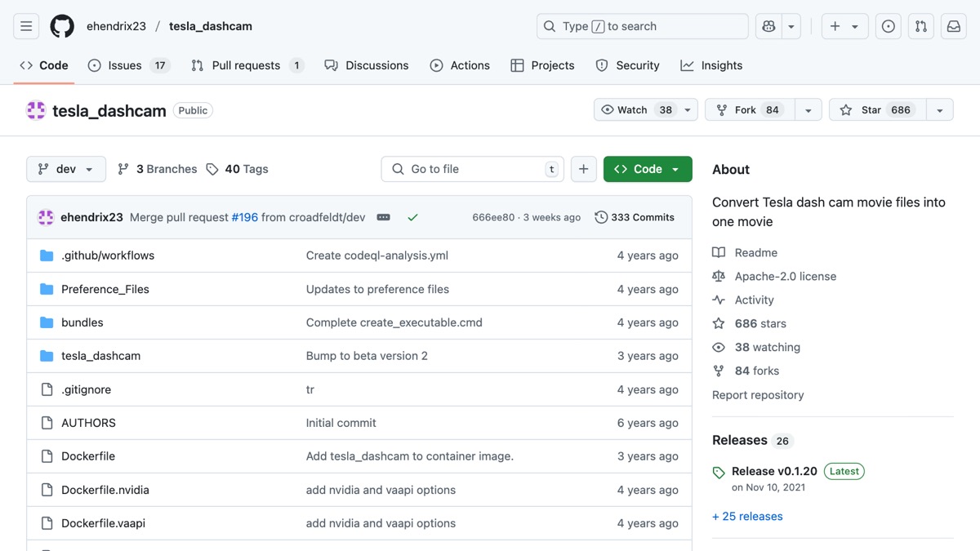Open the 40 Tags link
Screen dimensions: 980x551
point(237,169)
